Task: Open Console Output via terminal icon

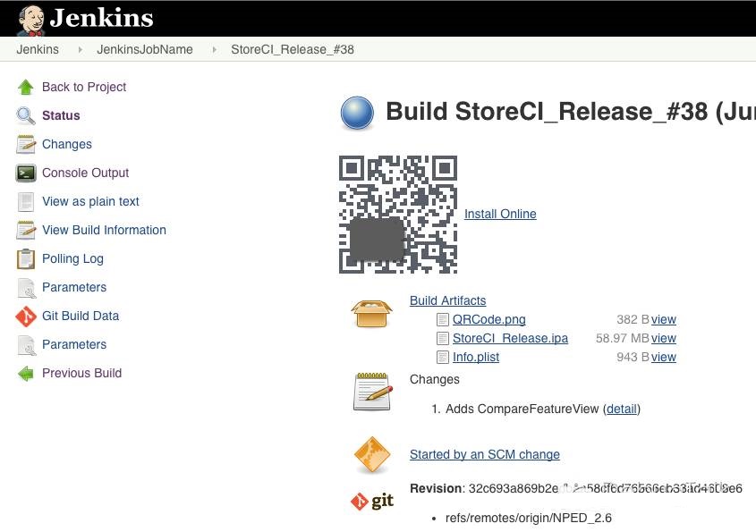Action: pos(26,173)
